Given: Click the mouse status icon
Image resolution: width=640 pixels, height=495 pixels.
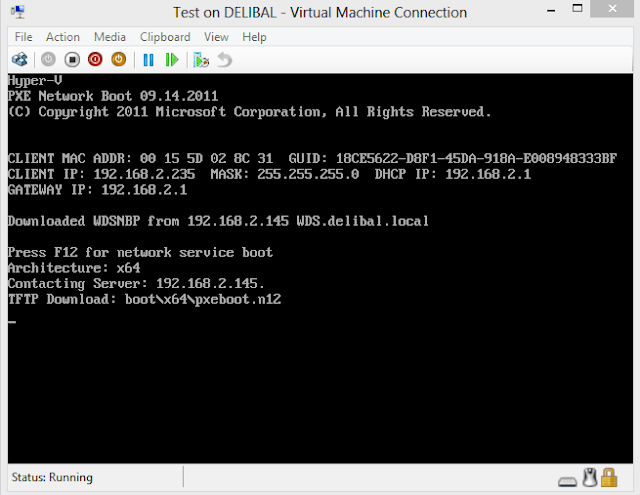Looking at the screenshot, I should (589, 478).
